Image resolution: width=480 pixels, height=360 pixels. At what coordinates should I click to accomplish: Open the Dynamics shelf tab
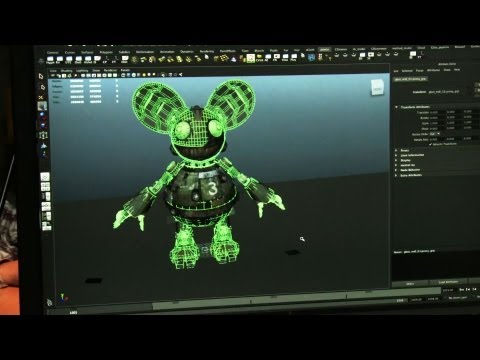(x=187, y=52)
